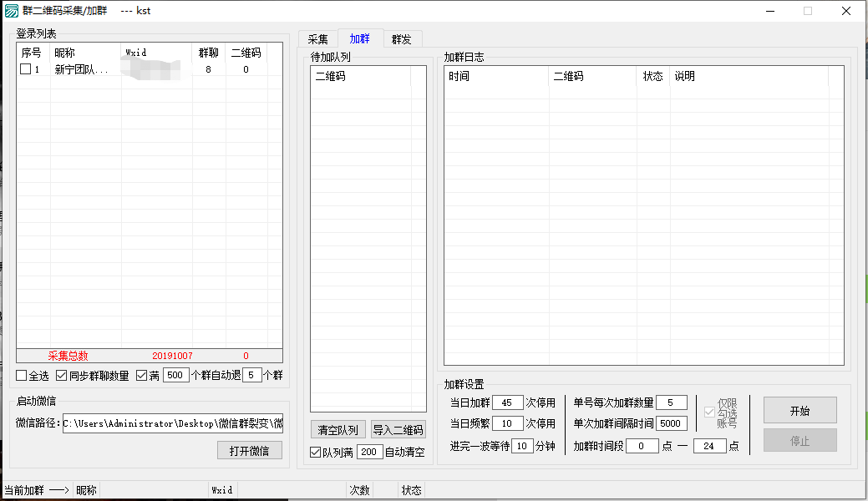Click the queue full 200 field
Image resolution: width=868 pixels, height=501 pixels.
tap(369, 452)
